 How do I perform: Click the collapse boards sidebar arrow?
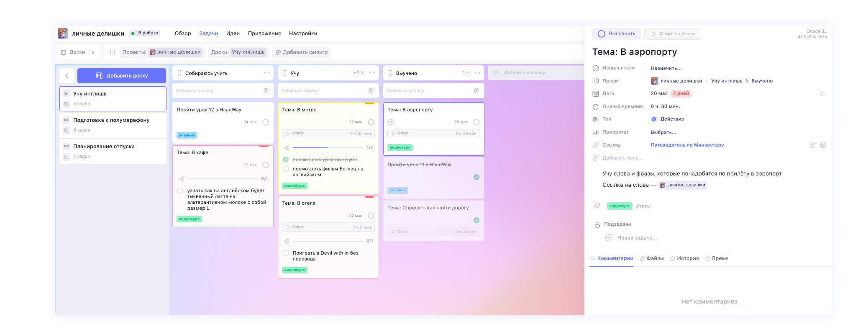(67, 76)
